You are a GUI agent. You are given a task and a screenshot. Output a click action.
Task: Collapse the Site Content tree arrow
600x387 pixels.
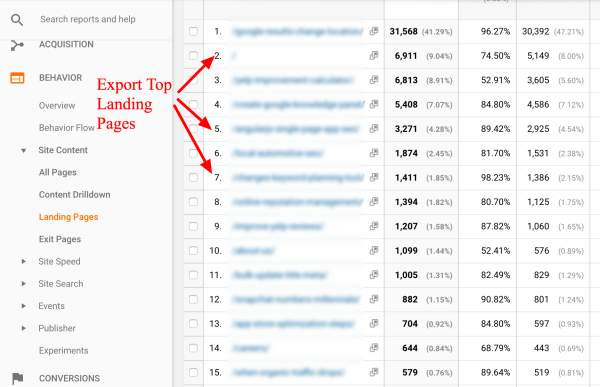(23, 150)
